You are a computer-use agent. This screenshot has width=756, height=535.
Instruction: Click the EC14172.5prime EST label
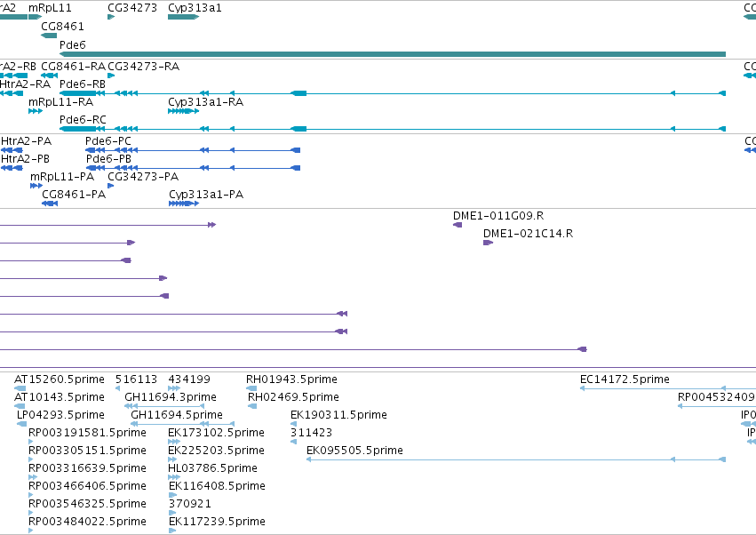(625, 379)
